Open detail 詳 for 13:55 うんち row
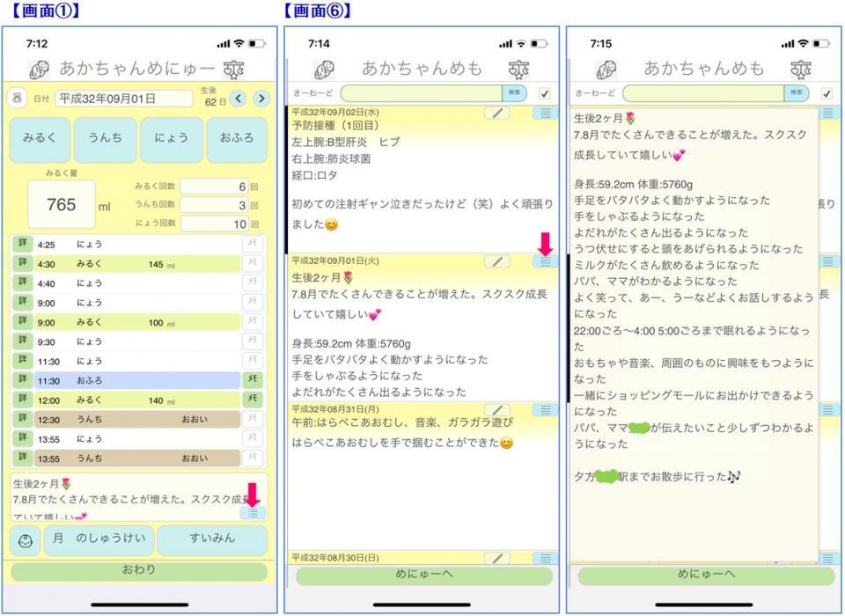 click(23, 458)
